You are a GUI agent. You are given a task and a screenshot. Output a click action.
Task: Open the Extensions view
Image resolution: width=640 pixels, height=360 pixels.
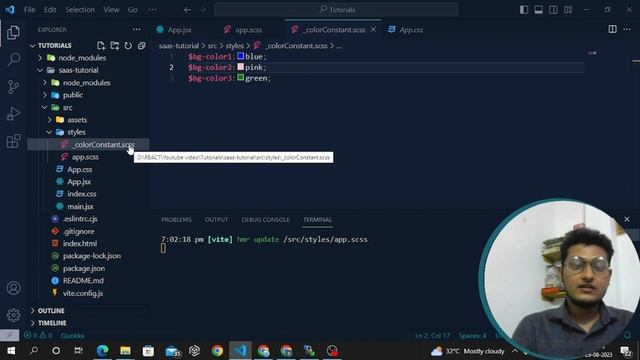pos(13,141)
